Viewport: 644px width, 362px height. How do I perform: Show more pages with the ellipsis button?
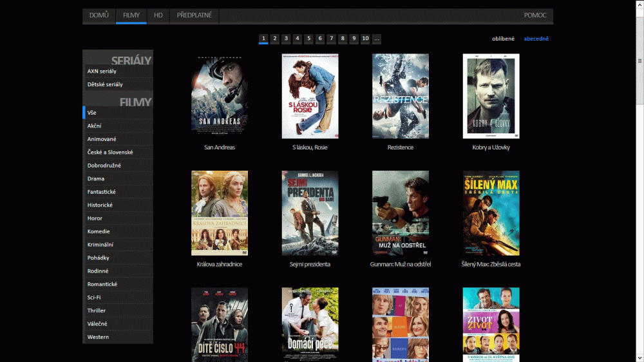coord(377,39)
